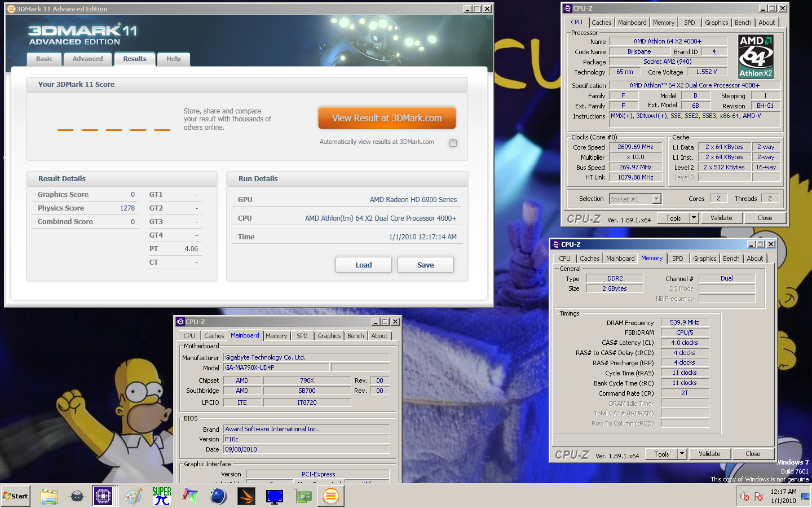812x508 pixels.
Task: Click the DRAM Frequency value 539.9 MHz
Action: pyautogui.click(x=685, y=322)
